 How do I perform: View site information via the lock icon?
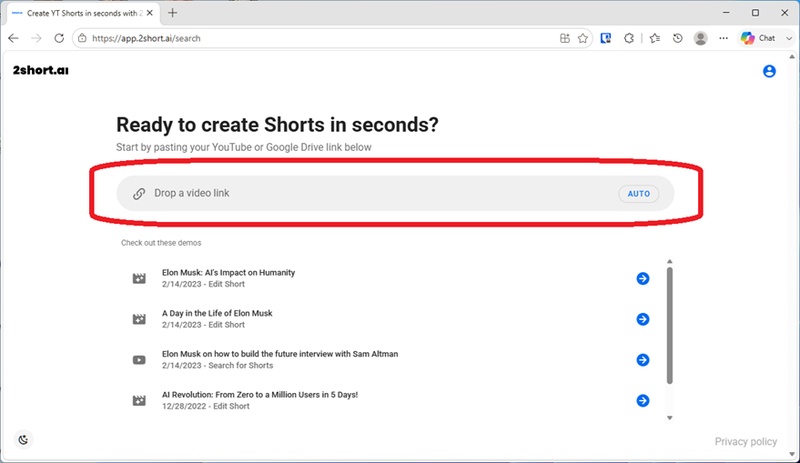(x=82, y=38)
